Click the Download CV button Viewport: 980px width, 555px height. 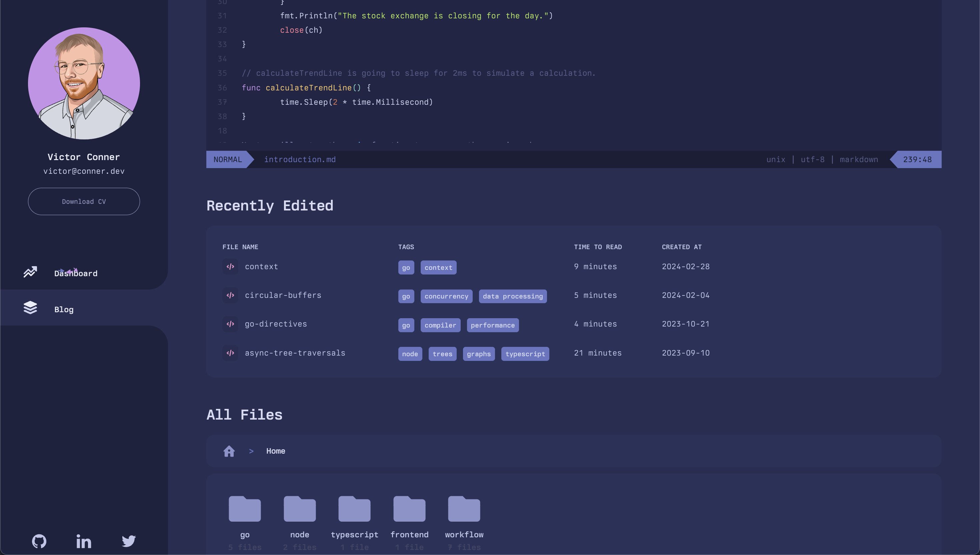click(x=83, y=201)
